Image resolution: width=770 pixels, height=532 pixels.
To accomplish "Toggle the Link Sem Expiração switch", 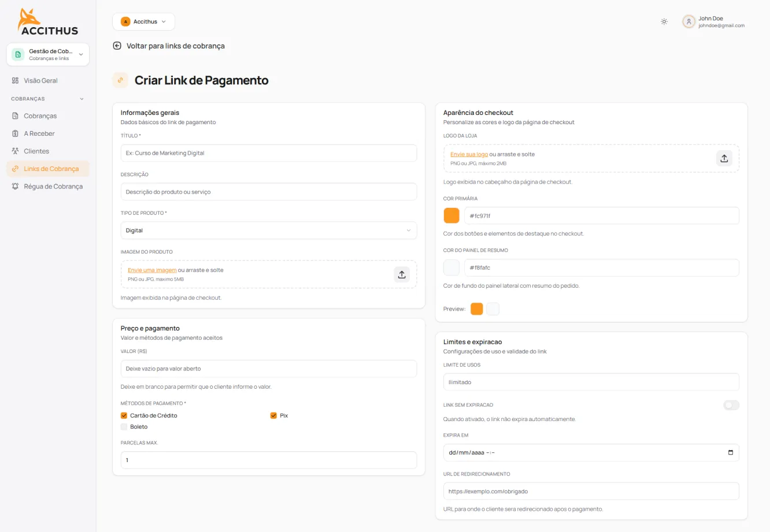I will [731, 405].
